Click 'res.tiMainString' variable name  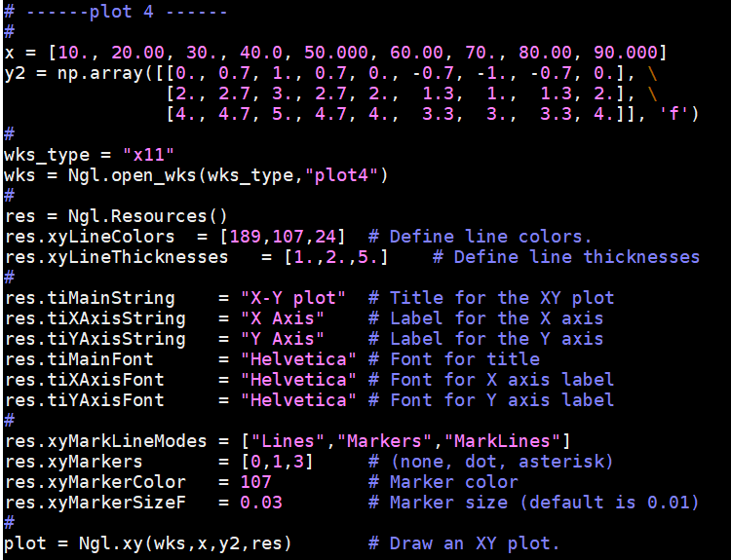click(x=90, y=298)
